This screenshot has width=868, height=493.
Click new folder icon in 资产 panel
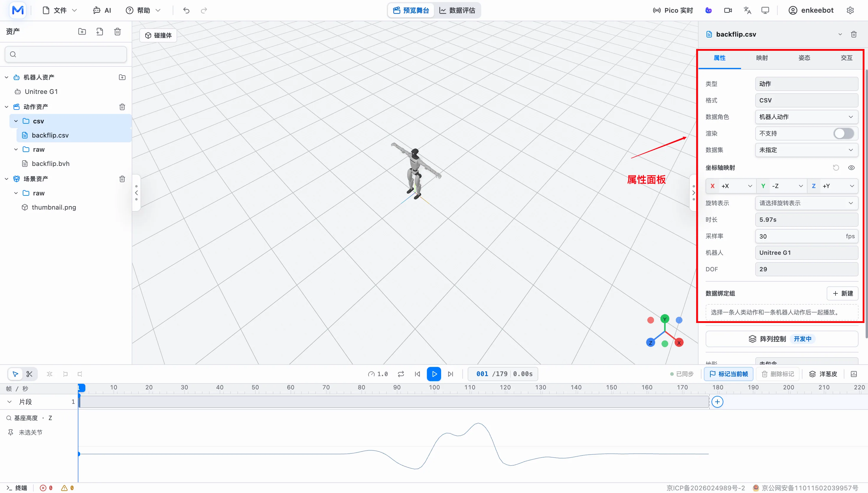tap(82, 32)
